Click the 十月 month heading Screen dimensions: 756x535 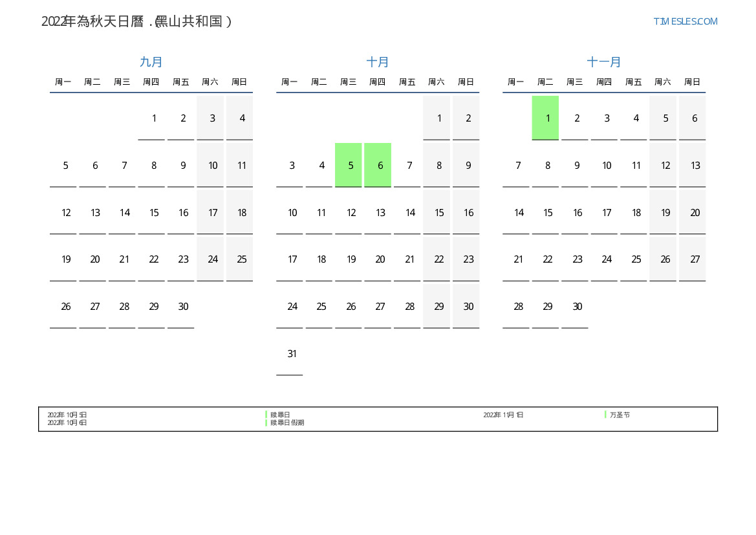(x=378, y=62)
